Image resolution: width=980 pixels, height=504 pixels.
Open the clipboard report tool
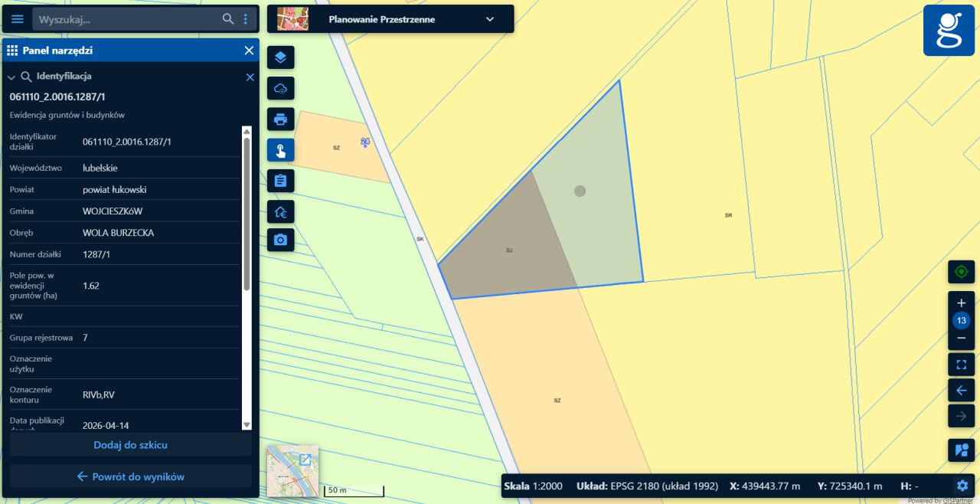point(280,181)
